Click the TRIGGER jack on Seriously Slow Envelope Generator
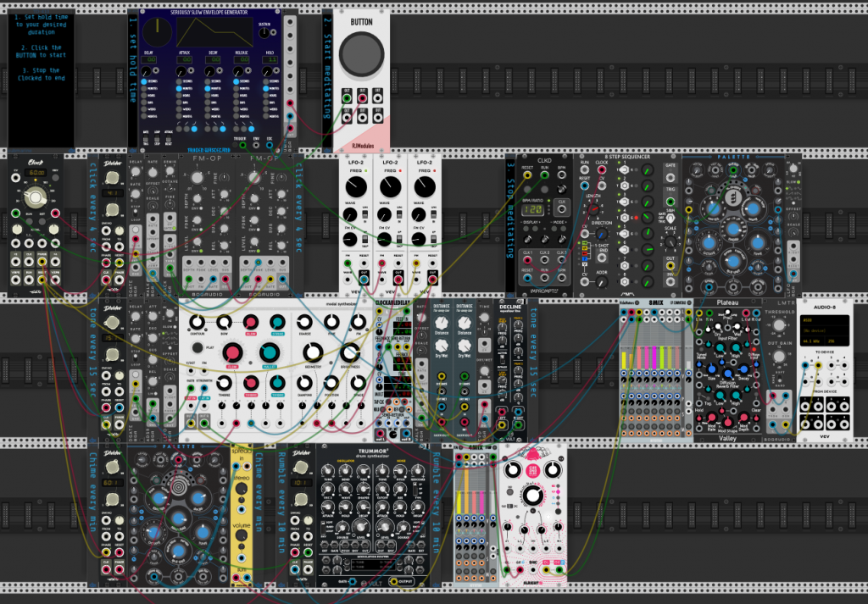This screenshot has width=868, height=604. [242, 146]
